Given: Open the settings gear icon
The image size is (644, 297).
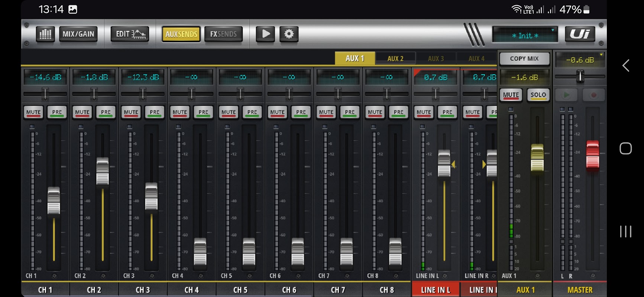Looking at the screenshot, I should (289, 34).
